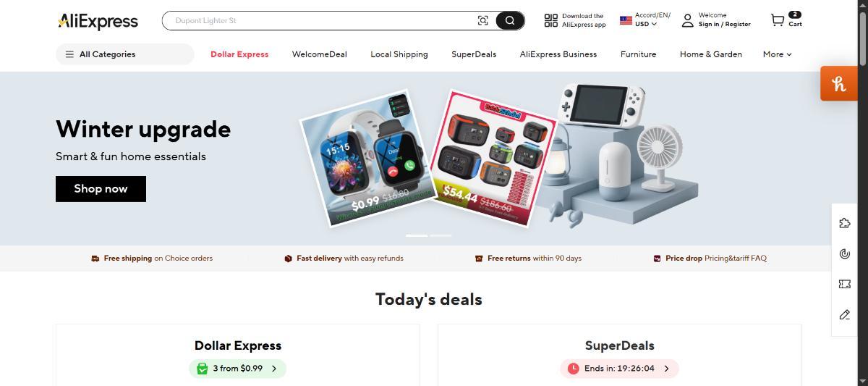The image size is (868, 386).
Task: Select the Dollar Express tab
Action: tap(239, 54)
